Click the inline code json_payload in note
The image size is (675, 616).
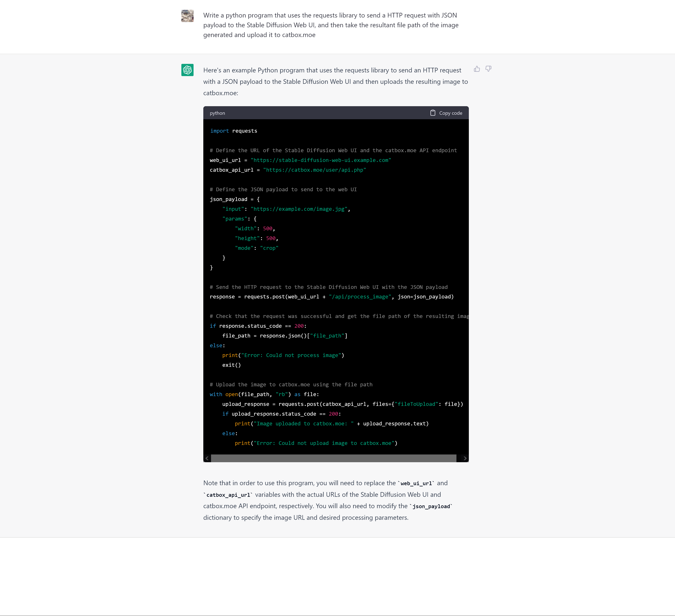point(431,507)
